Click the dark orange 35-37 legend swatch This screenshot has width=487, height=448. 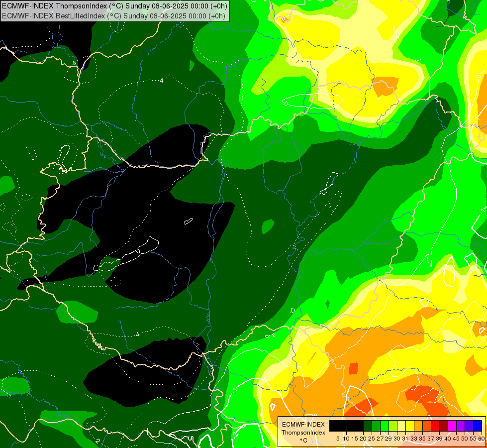427,426
